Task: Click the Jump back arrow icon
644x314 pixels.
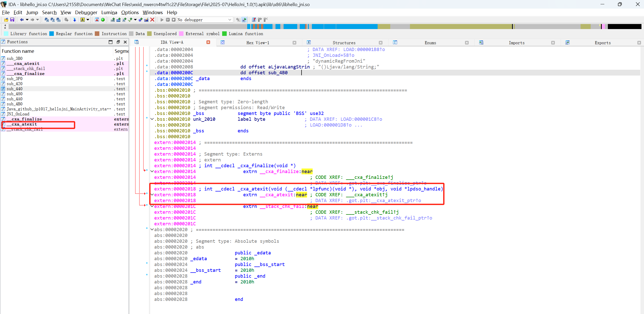Action: pyautogui.click(x=22, y=20)
